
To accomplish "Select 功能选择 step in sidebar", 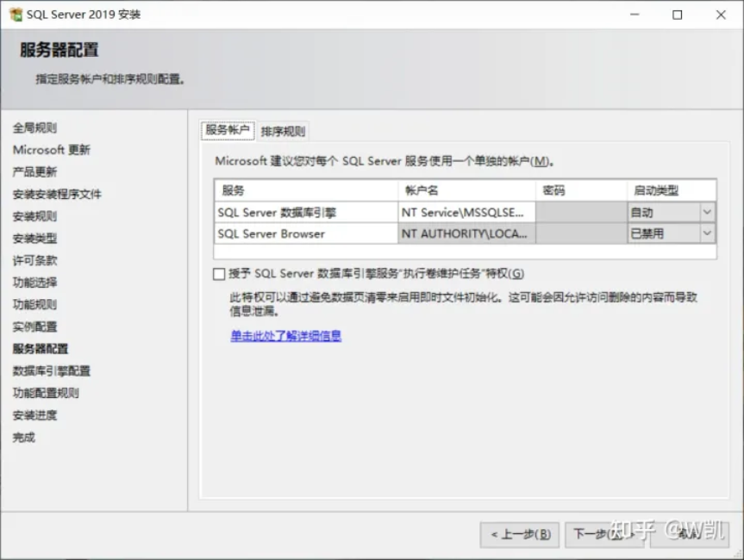I will coord(34,283).
